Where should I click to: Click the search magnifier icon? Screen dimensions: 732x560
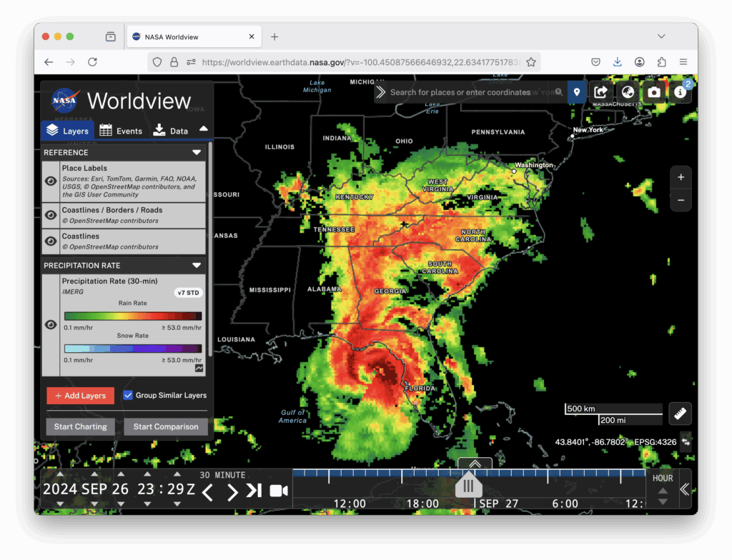[559, 92]
